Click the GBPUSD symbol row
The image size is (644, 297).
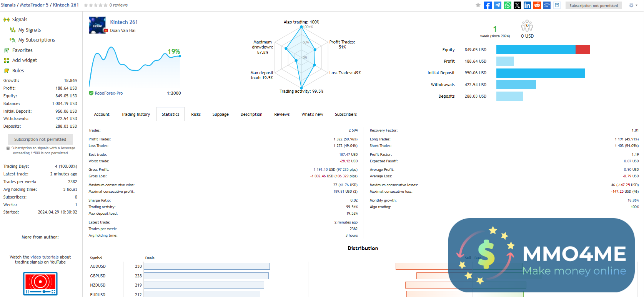pyautogui.click(x=98, y=276)
